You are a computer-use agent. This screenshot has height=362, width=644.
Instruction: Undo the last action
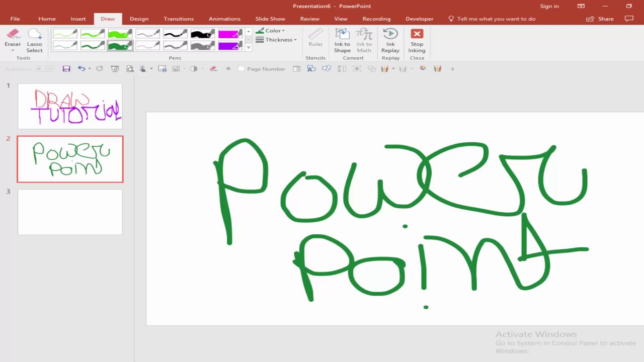pos(81,69)
